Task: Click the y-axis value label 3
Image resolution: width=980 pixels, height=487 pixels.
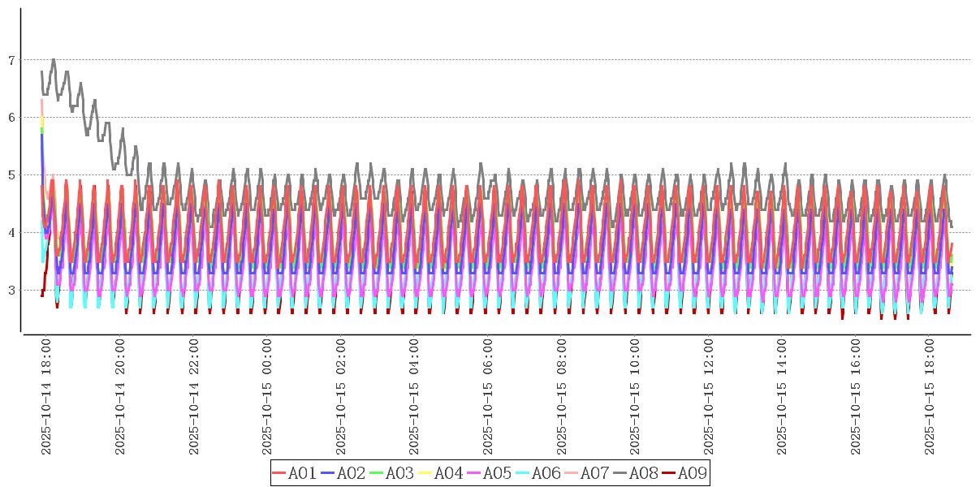Action: [11, 291]
